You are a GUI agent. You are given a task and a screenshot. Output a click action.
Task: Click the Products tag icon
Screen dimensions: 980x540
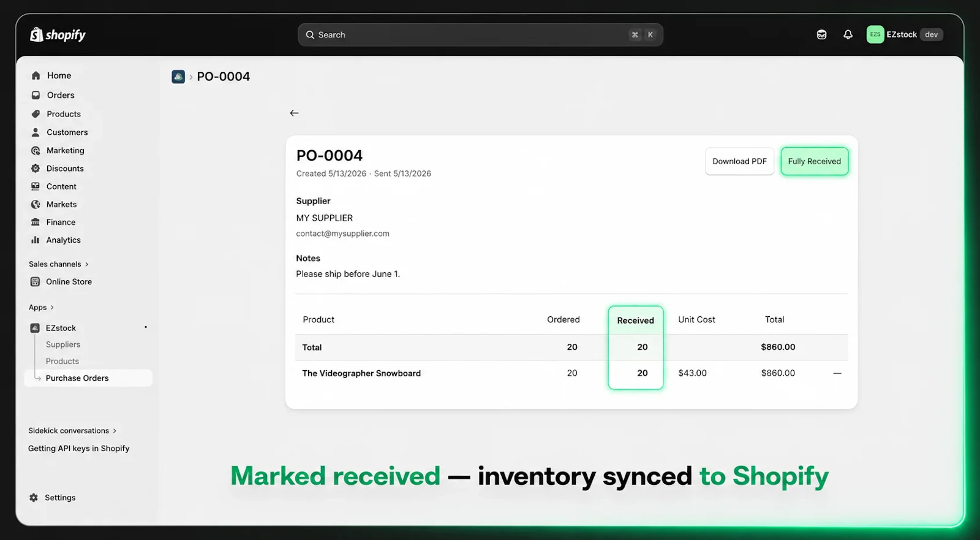pyautogui.click(x=36, y=114)
